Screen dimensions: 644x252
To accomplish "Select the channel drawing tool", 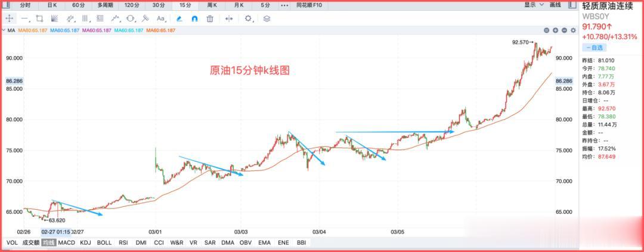I will pyautogui.click(x=70, y=18).
